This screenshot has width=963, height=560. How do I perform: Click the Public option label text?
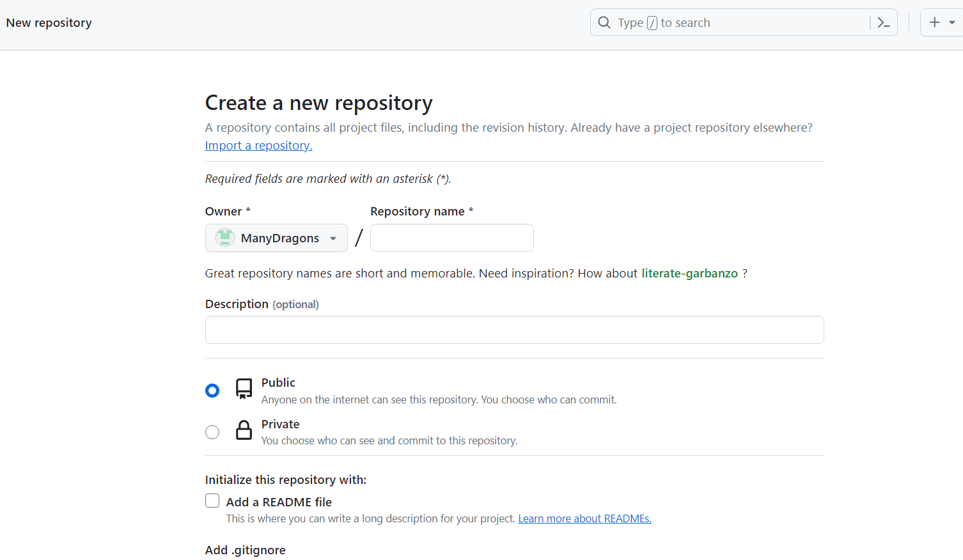[278, 383]
